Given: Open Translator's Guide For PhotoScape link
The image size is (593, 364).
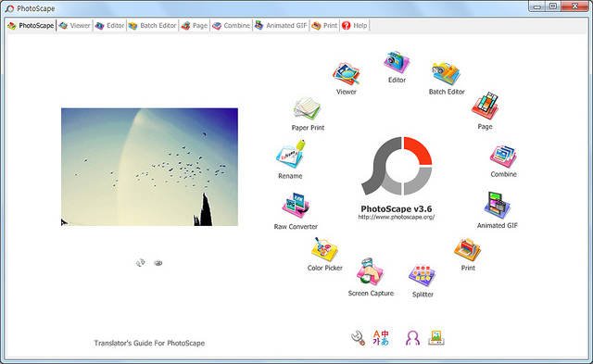Looking at the screenshot, I should [x=149, y=344].
